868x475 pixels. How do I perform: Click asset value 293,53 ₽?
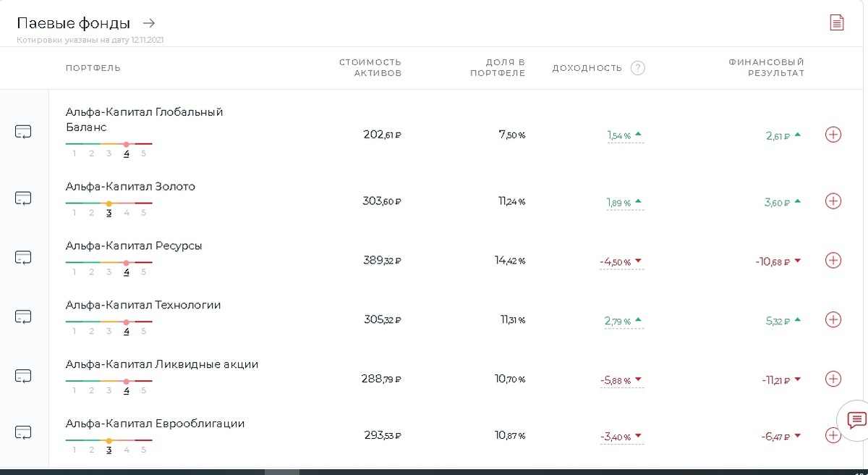(382, 436)
